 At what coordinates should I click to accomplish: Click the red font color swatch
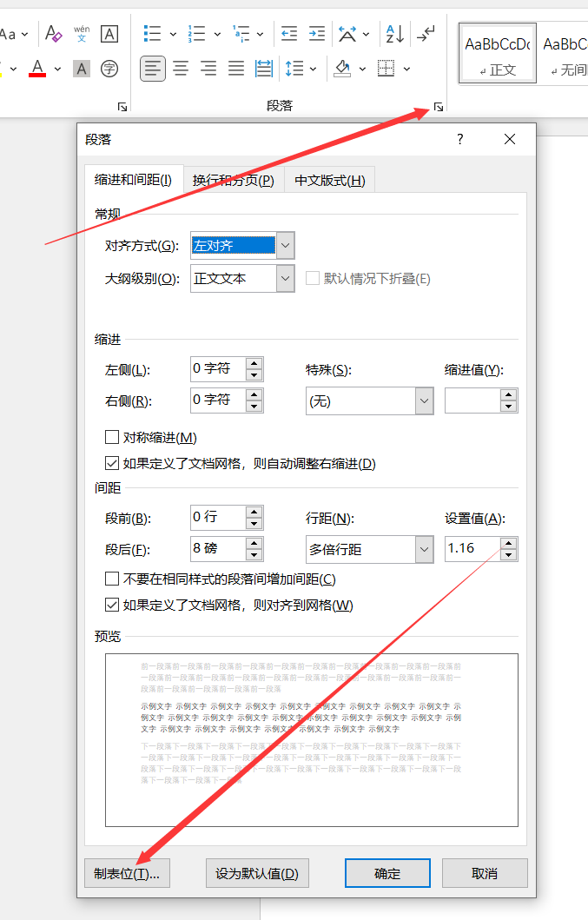[37, 68]
